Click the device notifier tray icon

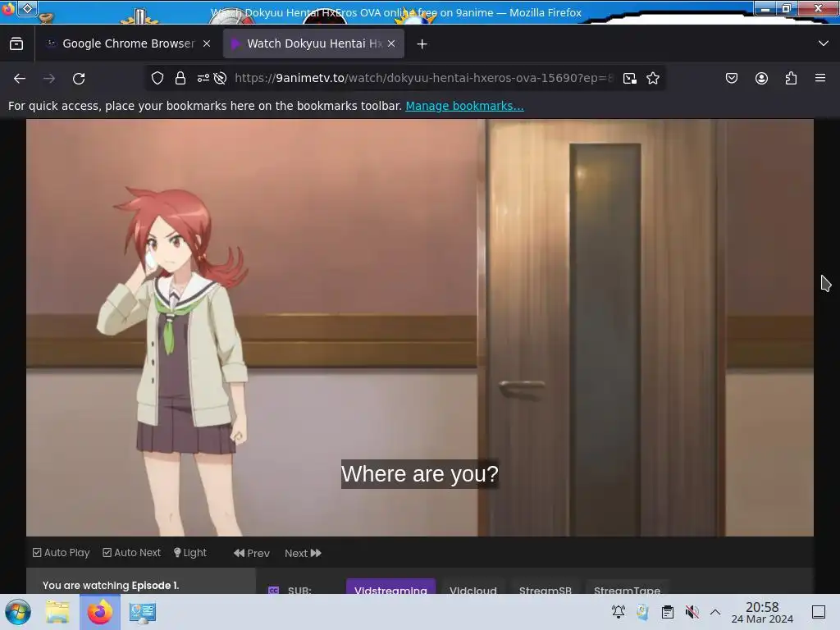coord(642,611)
